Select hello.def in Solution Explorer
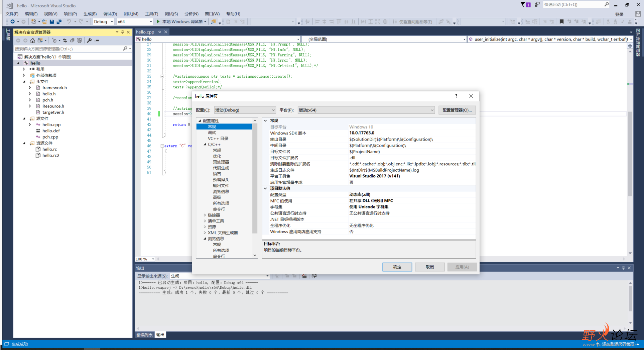The image size is (644, 350). (51, 131)
